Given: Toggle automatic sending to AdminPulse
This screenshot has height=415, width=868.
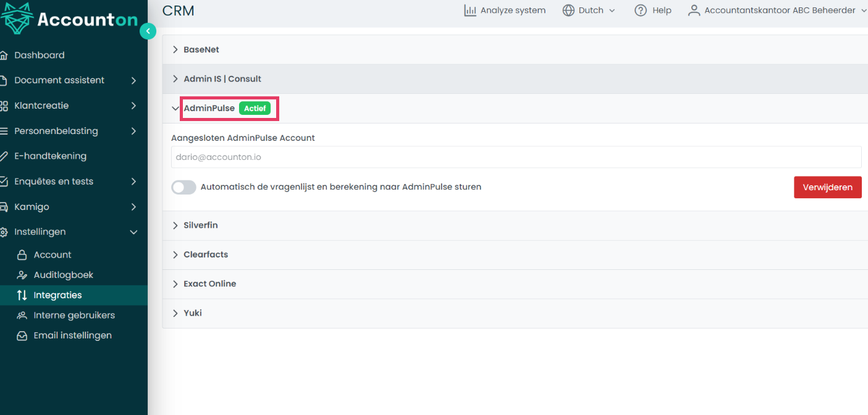Looking at the screenshot, I should [x=183, y=187].
